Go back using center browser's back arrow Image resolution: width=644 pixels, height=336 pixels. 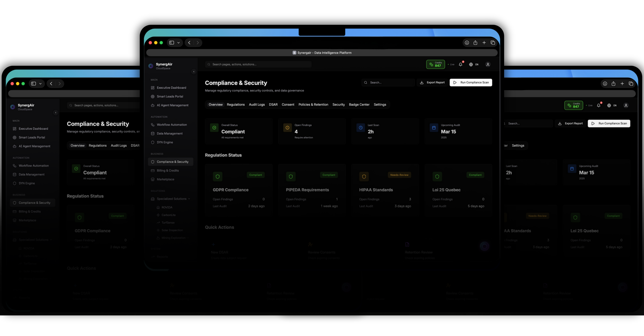click(x=189, y=43)
